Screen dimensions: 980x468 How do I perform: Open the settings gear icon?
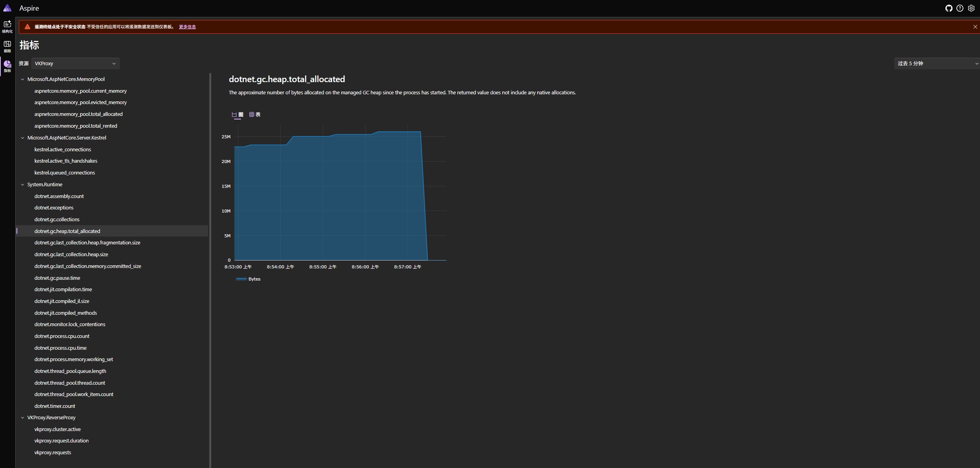coord(971,8)
